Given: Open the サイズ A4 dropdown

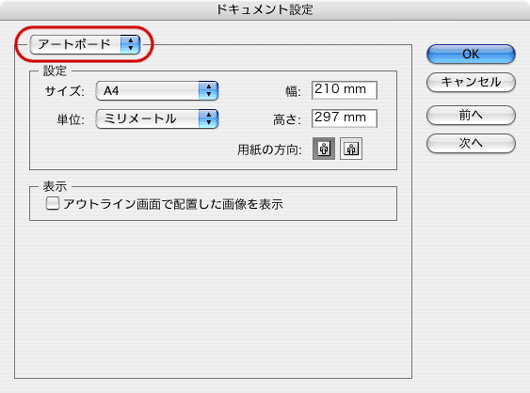Looking at the screenshot, I should click(157, 91).
